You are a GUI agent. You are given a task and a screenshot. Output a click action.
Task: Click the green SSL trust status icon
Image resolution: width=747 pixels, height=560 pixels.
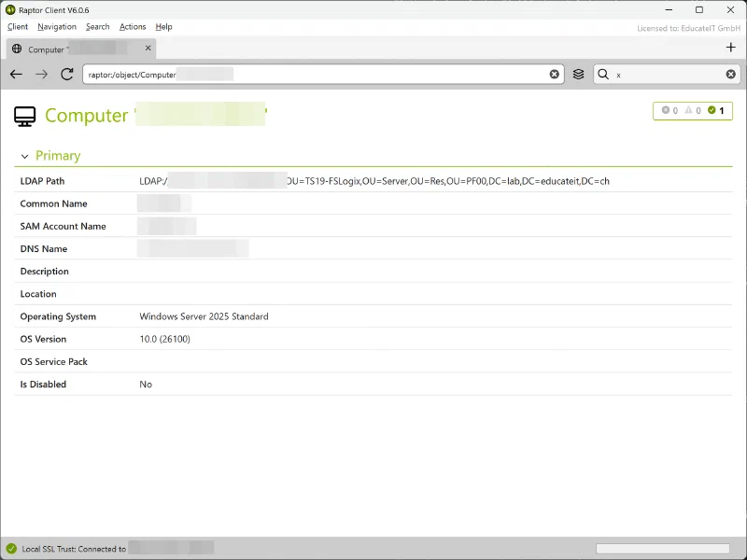pyautogui.click(x=11, y=549)
